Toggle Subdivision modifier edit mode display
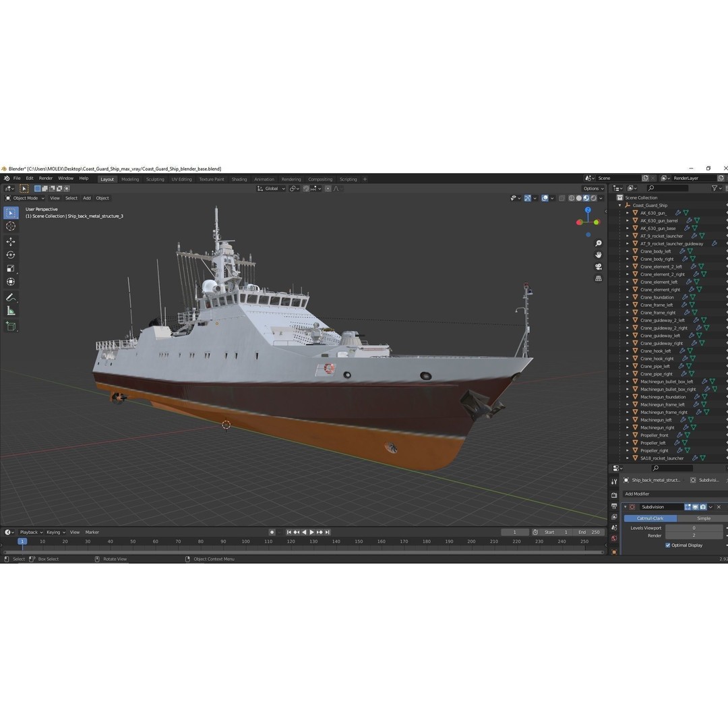Viewport: 728px width, 728px height. [x=688, y=507]
